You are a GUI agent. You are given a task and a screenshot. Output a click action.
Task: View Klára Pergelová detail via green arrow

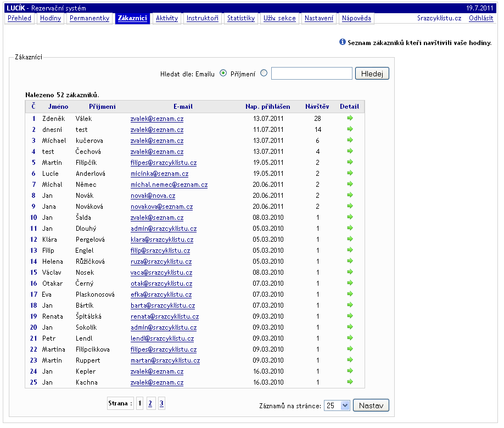[350, 239]
